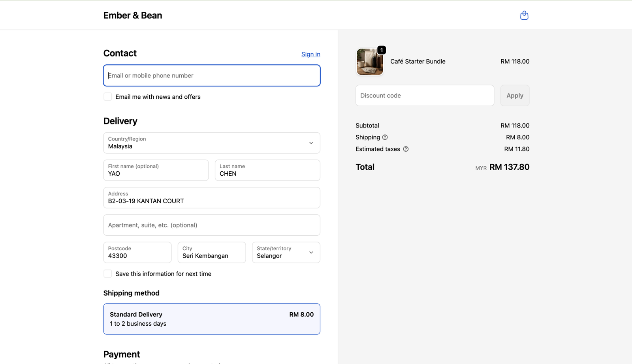The width and height of the screenshot is (632, 364).
Task: Click the Shipping method heading
Action: [x=132, y=293]
